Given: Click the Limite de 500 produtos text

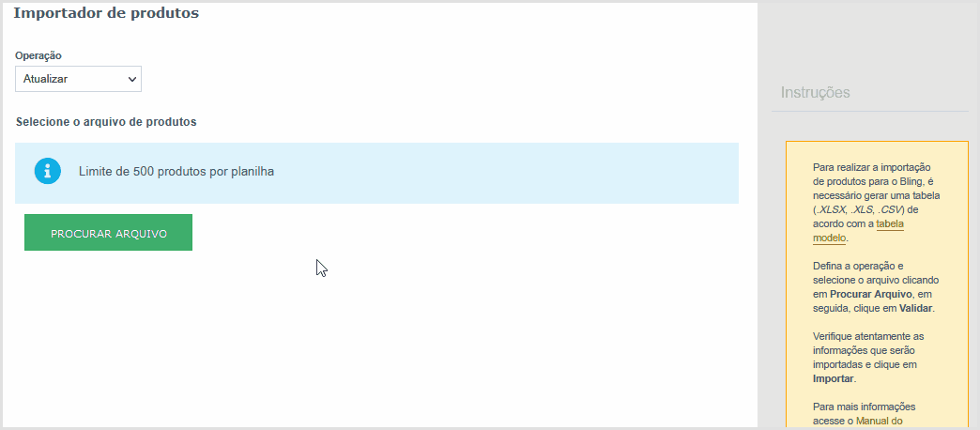Looking at the screenshot, I should [x=176, y=171].
